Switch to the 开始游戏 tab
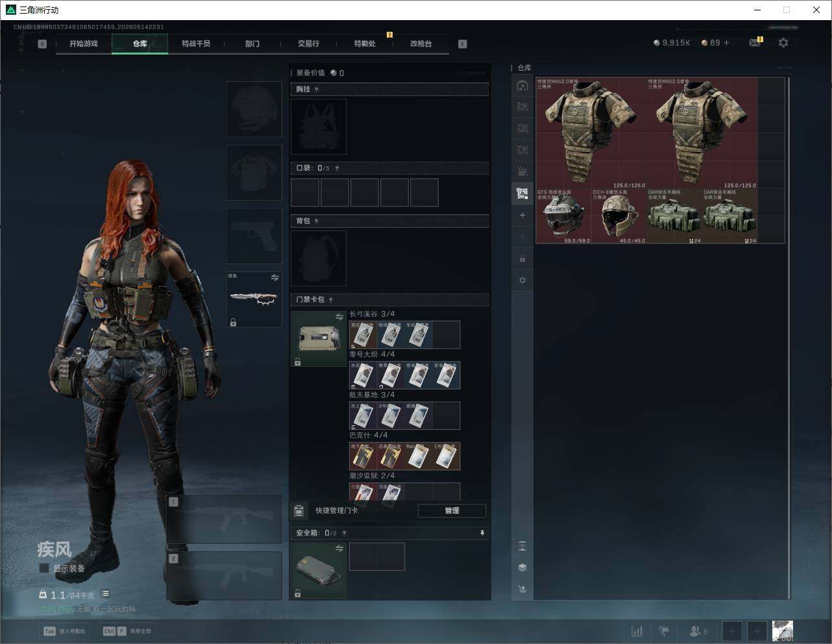Image resolution: width=832 pixels, height=644 pixels. [84, 43]
